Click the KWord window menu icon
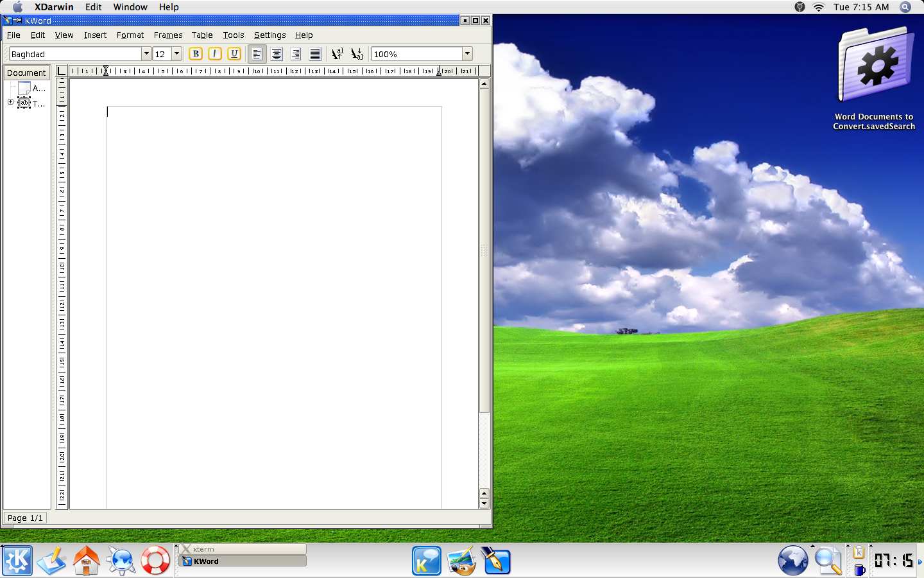 [8, 21]
